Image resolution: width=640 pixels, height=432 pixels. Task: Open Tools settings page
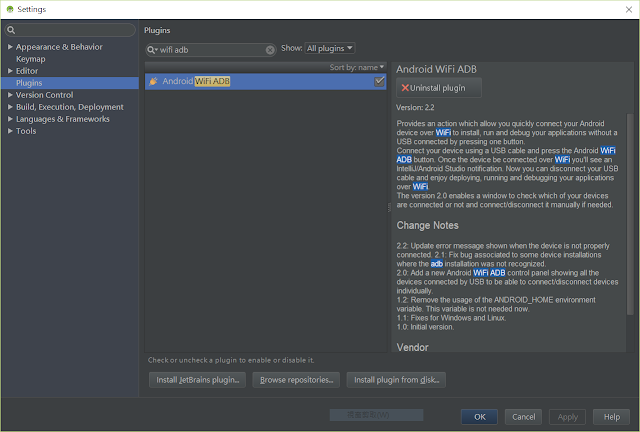(x=26, y=131)
